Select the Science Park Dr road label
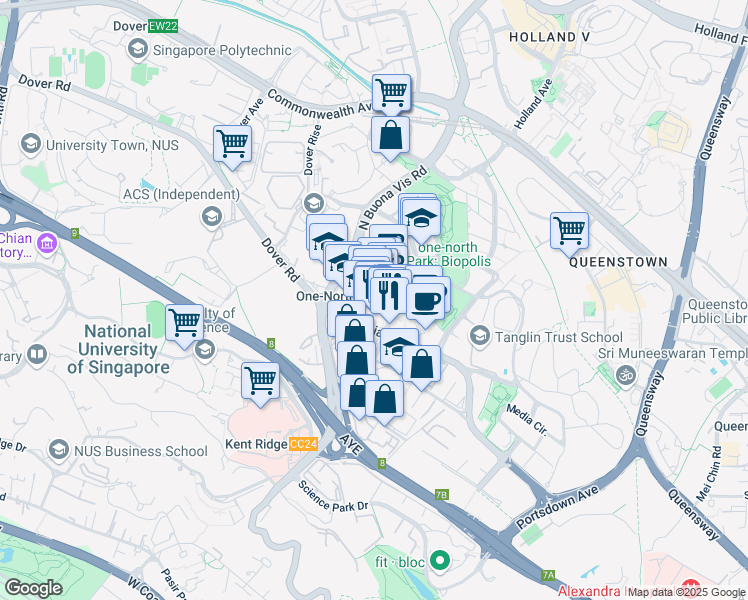This screenshot has height=600, width=748. 333,497
